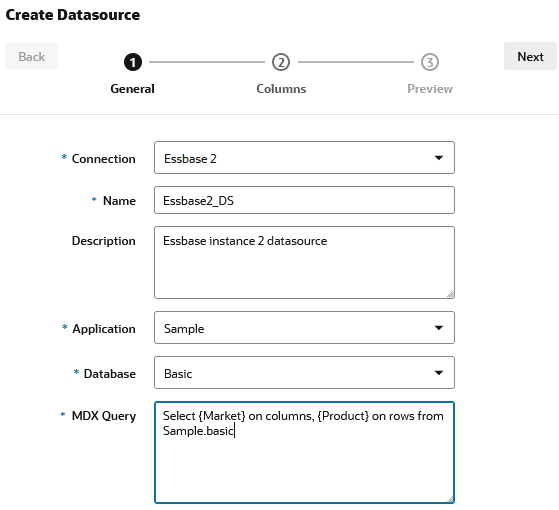Click the Application field label
The image size is (559, 510).
pyautogui.click(x=104, y=329)
